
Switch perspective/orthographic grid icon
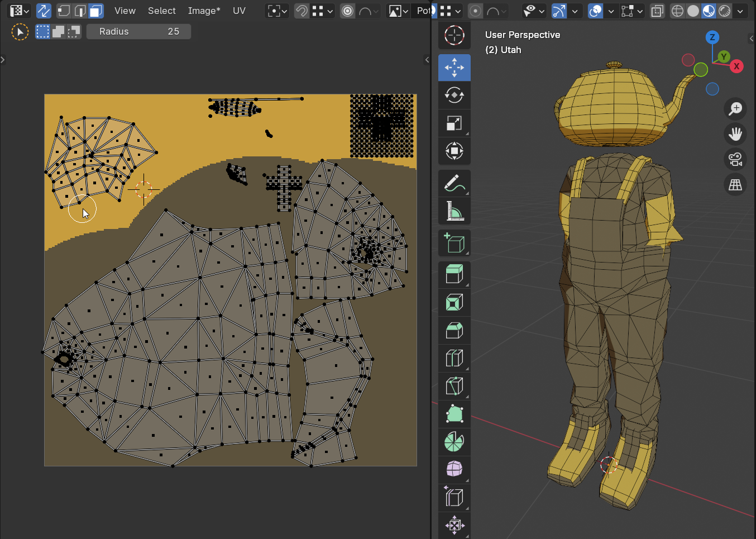[735, 185]
